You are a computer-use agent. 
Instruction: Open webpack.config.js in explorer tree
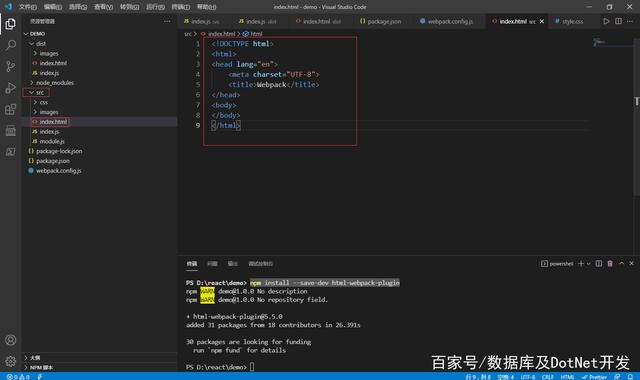(x=100, y=171)
